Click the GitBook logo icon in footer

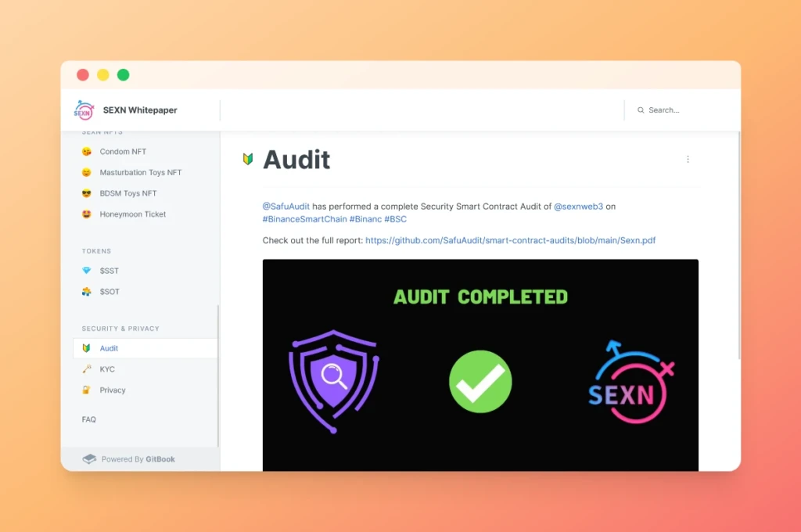(89, 459)
